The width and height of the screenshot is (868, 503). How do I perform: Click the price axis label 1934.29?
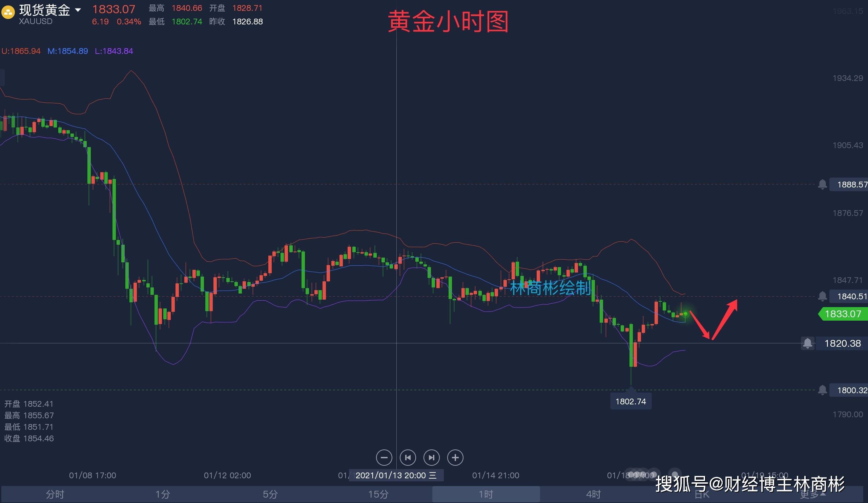(x=848, y=78)
